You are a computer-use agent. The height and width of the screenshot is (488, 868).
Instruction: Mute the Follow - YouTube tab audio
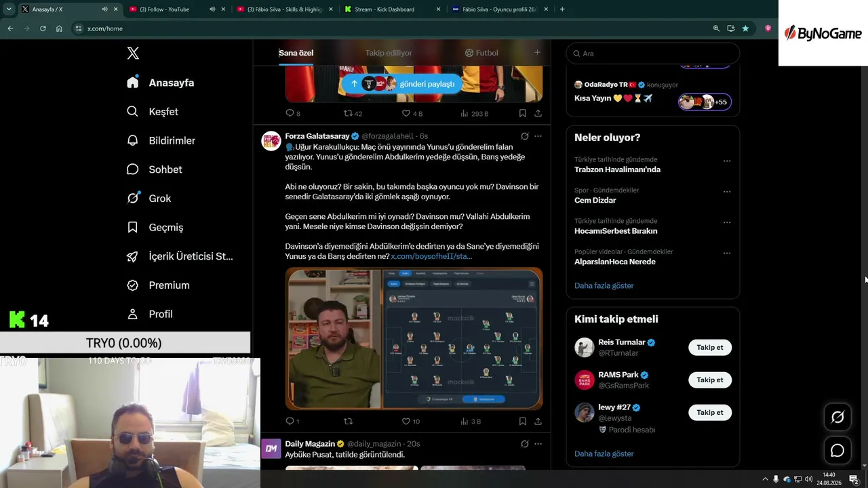pos(212,9)
